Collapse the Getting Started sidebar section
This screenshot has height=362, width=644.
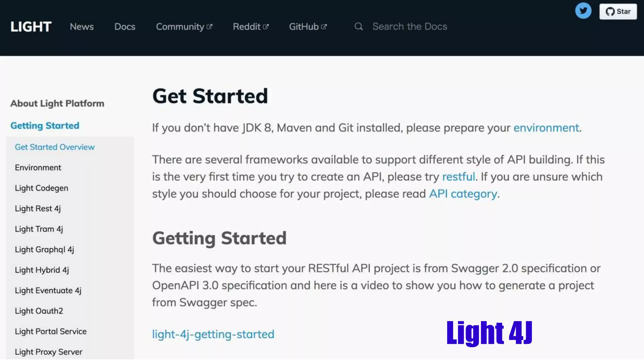pyautogui.click(x=45, y=125)
